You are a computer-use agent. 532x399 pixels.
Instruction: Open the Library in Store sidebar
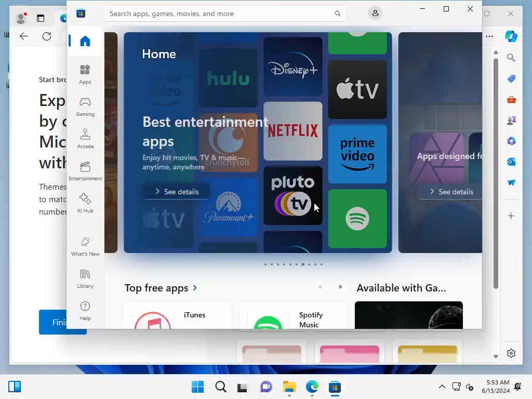click(x=85, y=278)
